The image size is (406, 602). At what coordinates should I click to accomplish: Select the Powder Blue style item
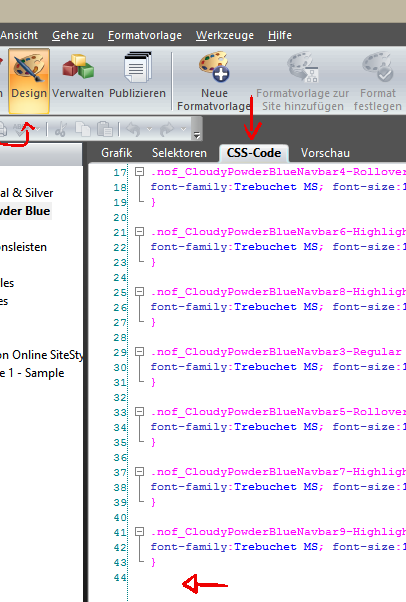pyautogui.click(x=25, y=211)
